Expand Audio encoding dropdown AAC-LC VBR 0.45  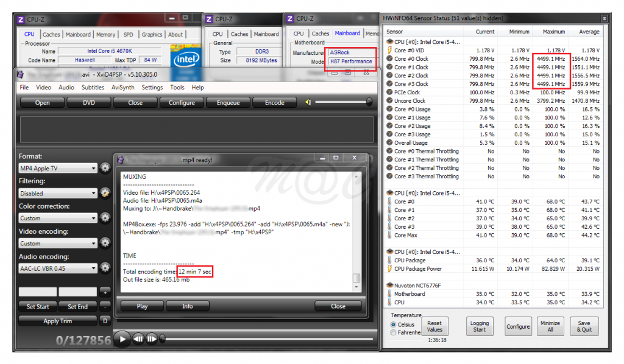pos(58,268)
